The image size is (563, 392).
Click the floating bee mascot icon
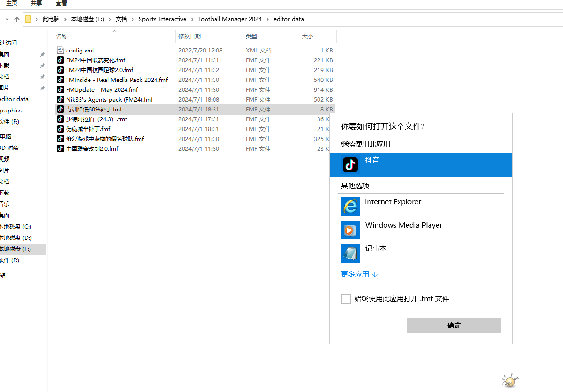pos(510,380)
